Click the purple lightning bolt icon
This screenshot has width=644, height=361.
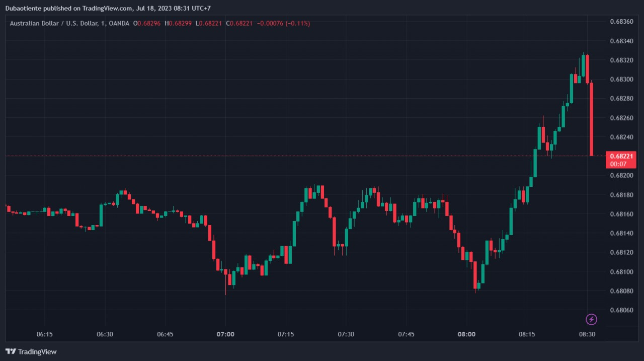coord(592,319)
